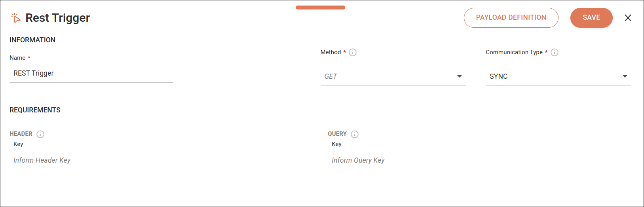The image size is (644, 207).
Task: Click the Method dropdown arrow
Action: click(460, 76)
